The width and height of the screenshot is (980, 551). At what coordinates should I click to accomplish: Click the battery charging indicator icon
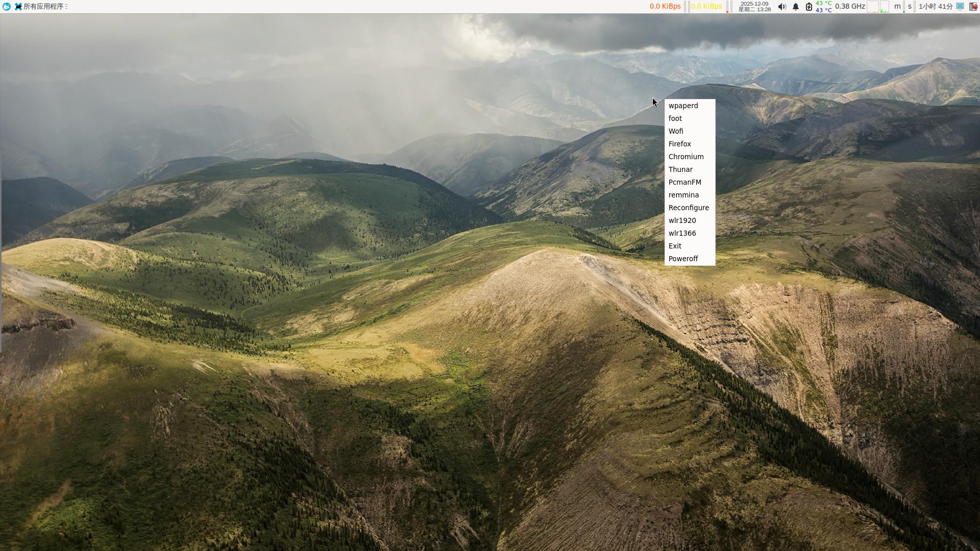[x=809, y=7]
